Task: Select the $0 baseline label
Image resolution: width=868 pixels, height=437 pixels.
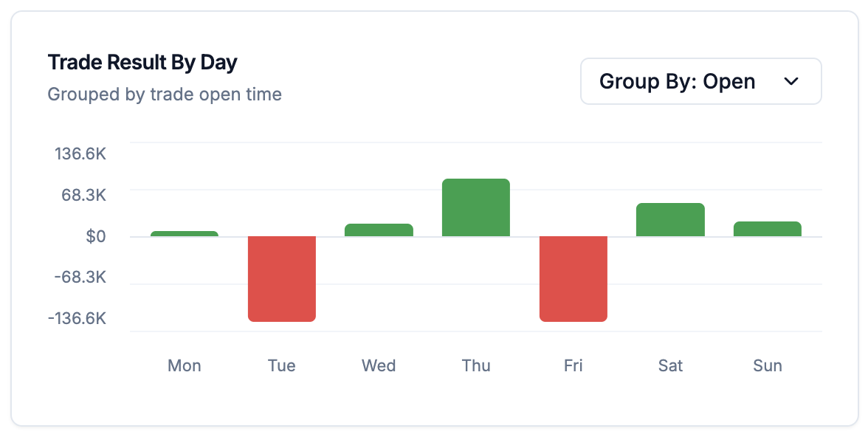Action: [95, 236]
